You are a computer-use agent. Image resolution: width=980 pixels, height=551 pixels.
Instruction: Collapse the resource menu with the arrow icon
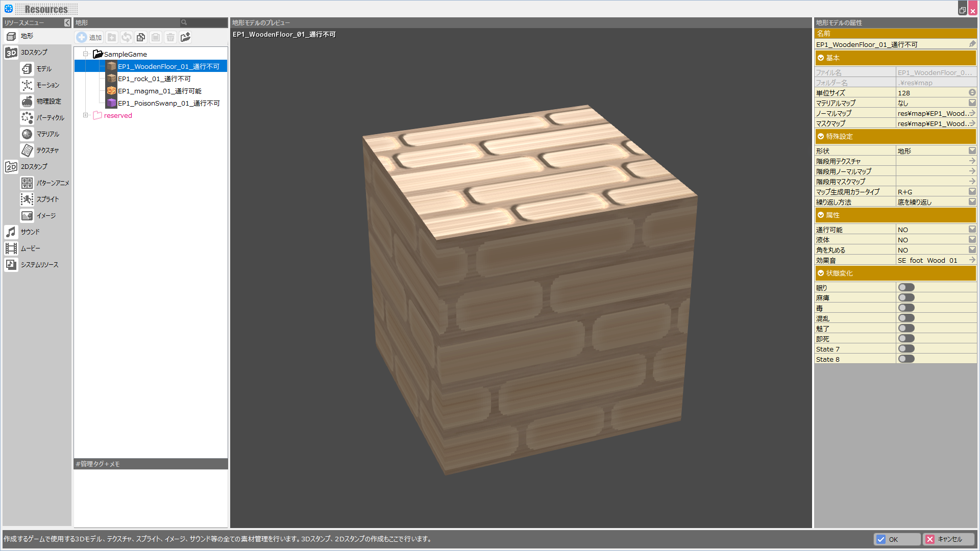[x=67, y=23]
